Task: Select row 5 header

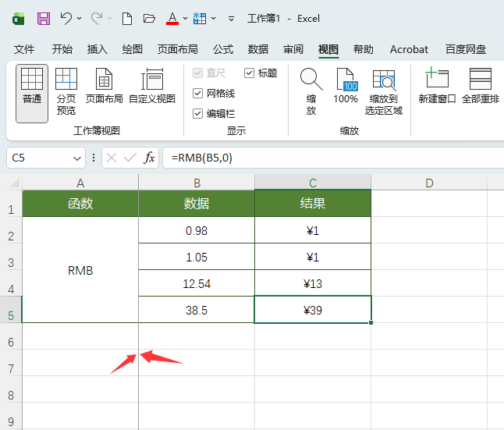Action: point(11,309)
